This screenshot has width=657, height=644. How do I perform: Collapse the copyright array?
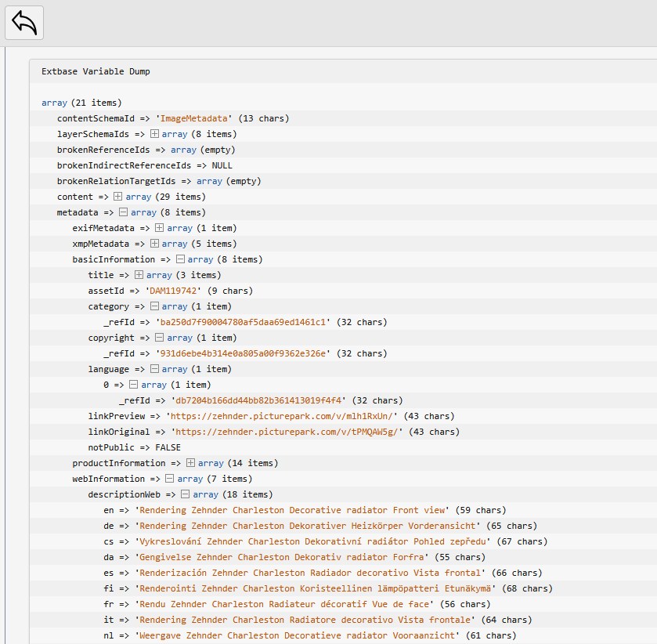pyautogui.click(x=160, y=338)
